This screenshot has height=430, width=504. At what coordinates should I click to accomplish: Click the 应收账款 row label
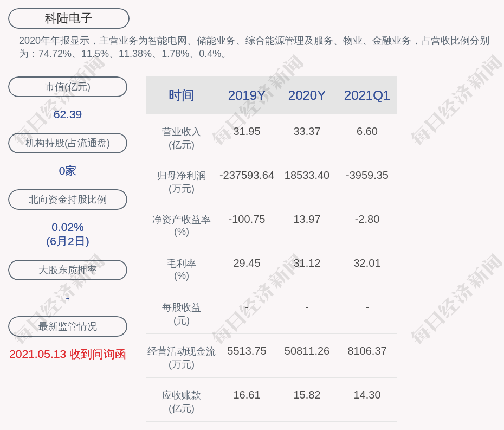click(182, 402)
